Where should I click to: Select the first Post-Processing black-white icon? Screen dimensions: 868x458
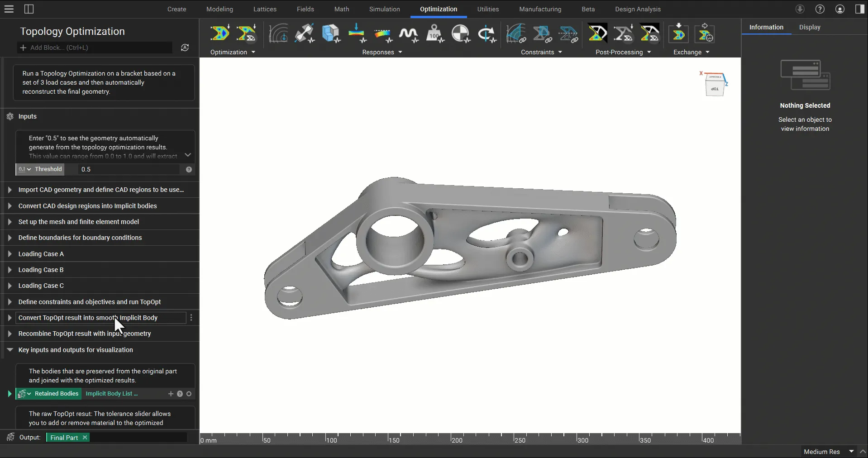(x=597, y=33)
